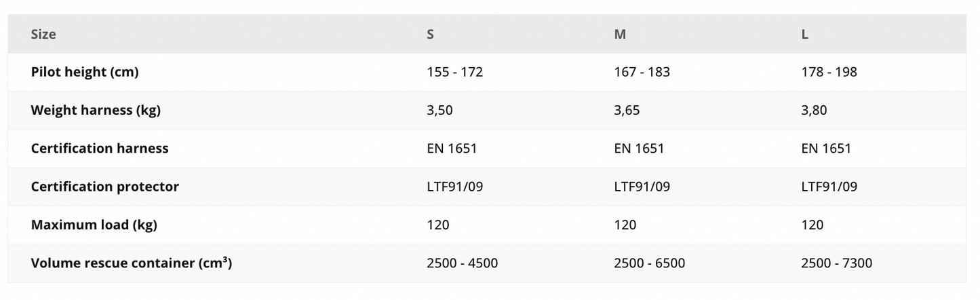Click the Size header cell
This screenshot has height=300, width=980.
pyautogui.click(x=43, y=34)
